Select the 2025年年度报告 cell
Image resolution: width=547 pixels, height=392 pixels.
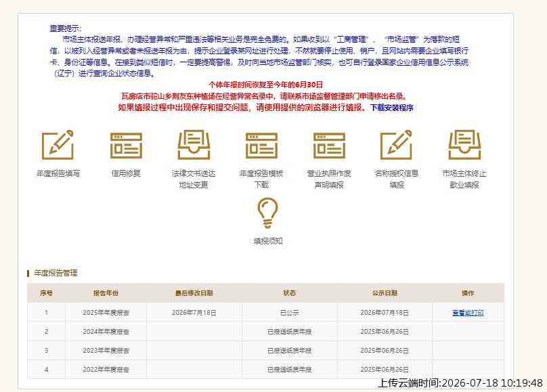tap(106, 313)
